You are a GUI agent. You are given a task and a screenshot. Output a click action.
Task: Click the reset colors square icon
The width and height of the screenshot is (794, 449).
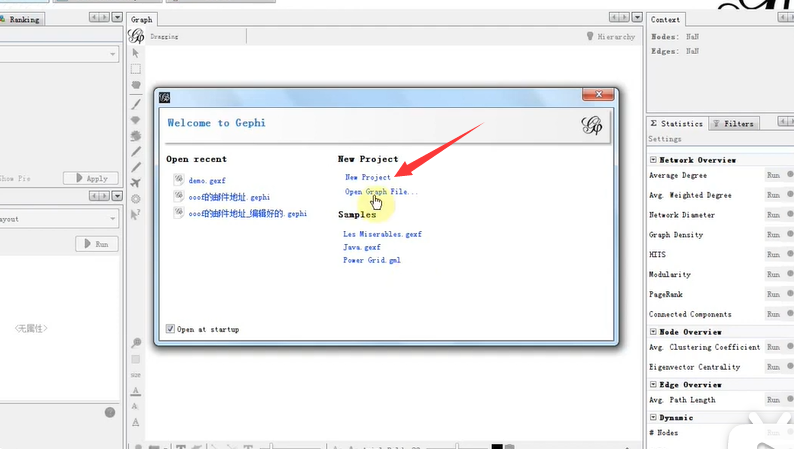[x=136, y=359]
